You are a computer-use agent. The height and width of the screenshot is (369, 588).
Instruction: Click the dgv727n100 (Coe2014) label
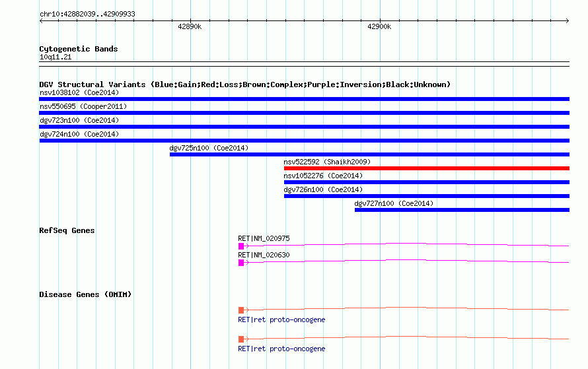394,203
